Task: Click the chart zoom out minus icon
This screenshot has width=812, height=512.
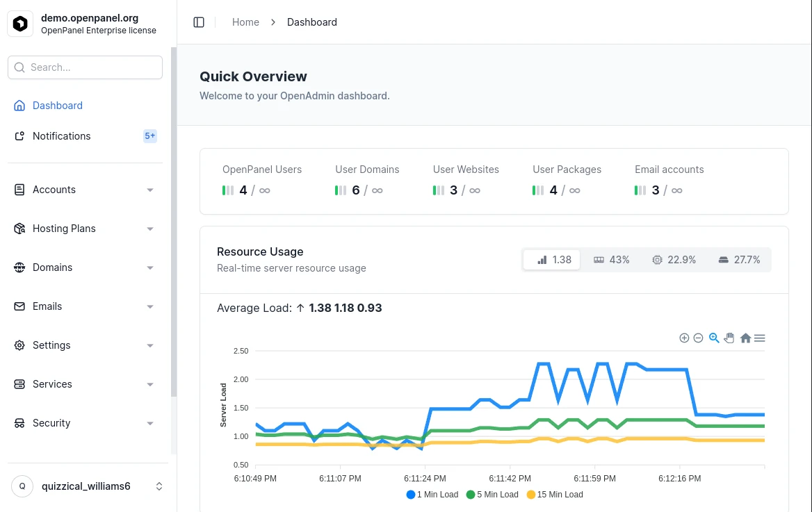Action: tap(698, 338)
